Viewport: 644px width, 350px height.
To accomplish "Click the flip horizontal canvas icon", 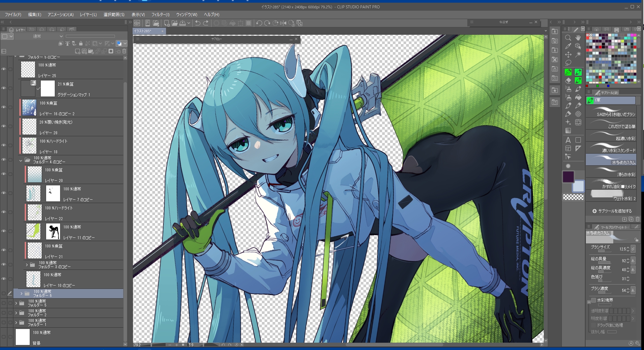I will coord(283,23).
